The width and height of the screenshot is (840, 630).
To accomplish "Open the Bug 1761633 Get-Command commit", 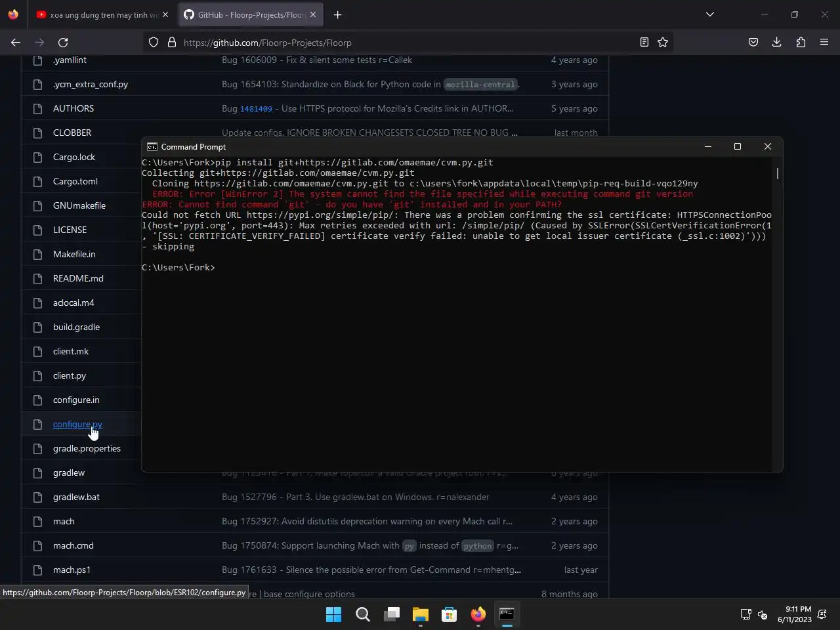I will pos(371,570).
